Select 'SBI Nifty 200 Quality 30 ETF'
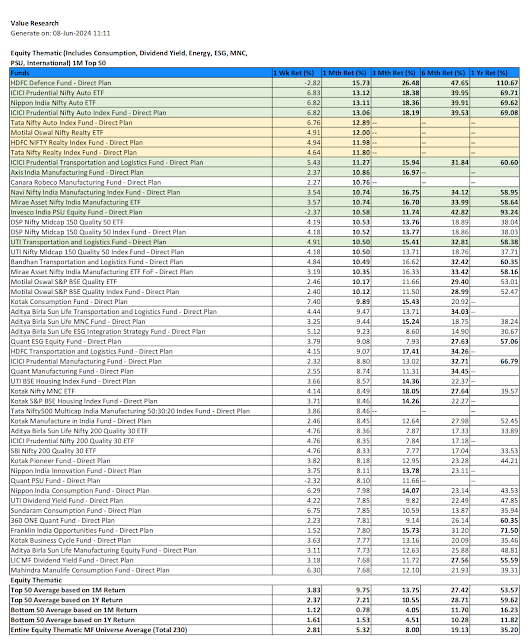Viewport: 531px width, 640px height. (53, 451)
